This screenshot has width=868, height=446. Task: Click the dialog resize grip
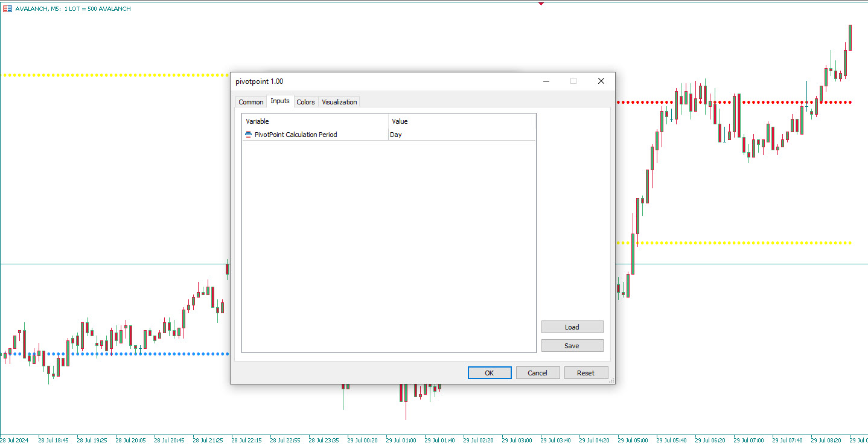tap(611, 380)
